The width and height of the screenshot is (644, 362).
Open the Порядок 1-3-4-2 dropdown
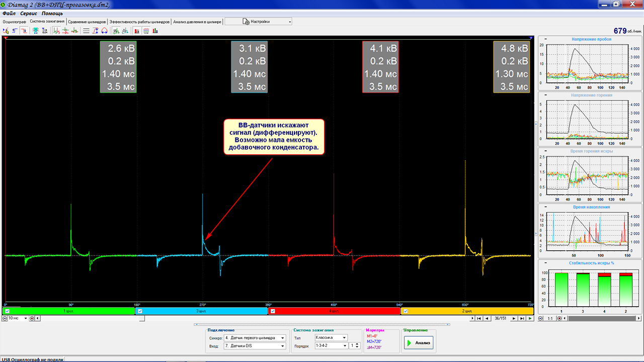pos(344,346)
